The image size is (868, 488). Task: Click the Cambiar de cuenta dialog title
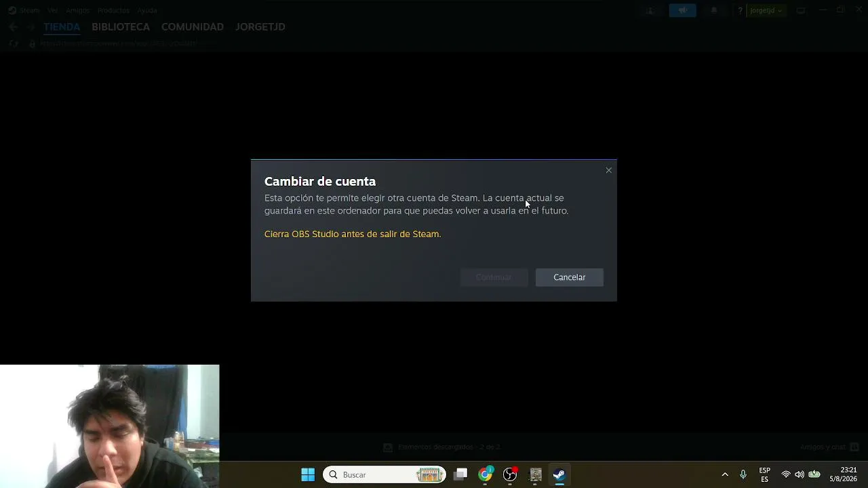(x=320, y=181)
